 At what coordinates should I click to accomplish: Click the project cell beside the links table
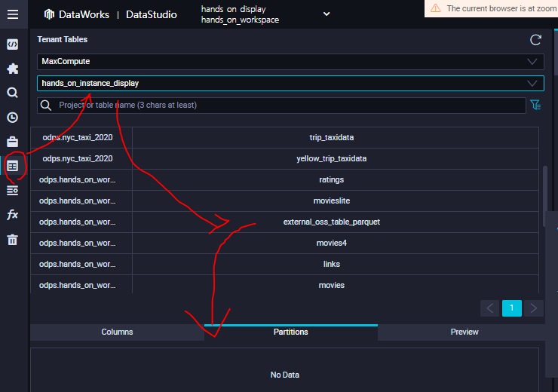(x=81, y=264)
